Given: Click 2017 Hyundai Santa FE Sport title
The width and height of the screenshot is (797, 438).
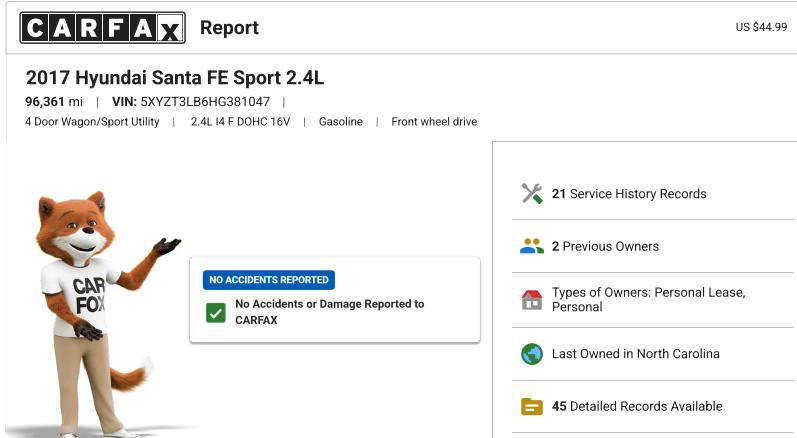Looking at the screenshot, I should [175, 78].
